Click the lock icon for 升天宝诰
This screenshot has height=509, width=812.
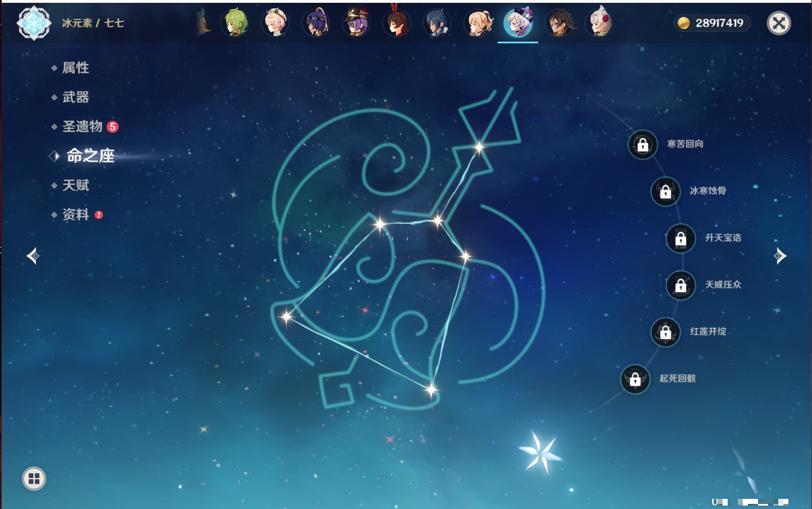tap(680, 238)
